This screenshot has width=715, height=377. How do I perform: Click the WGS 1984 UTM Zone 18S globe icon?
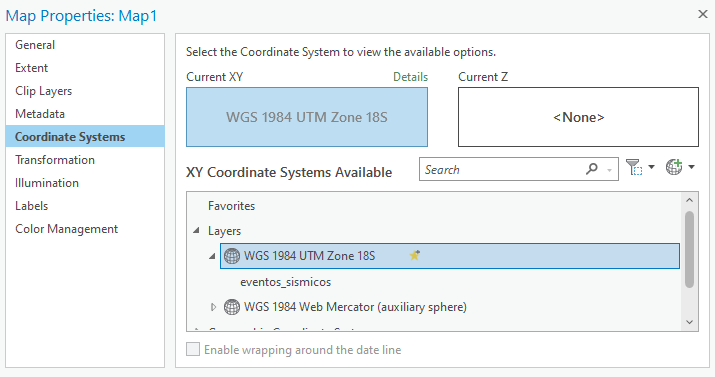(232, 256)
